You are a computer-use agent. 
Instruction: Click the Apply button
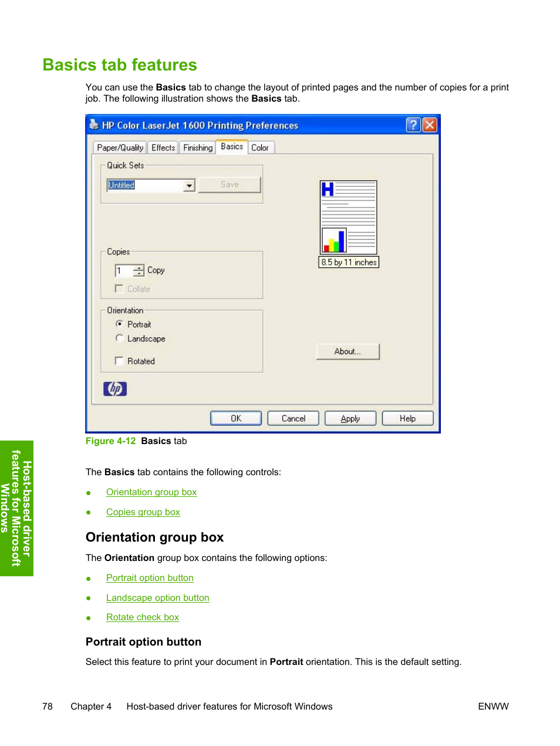350,418
